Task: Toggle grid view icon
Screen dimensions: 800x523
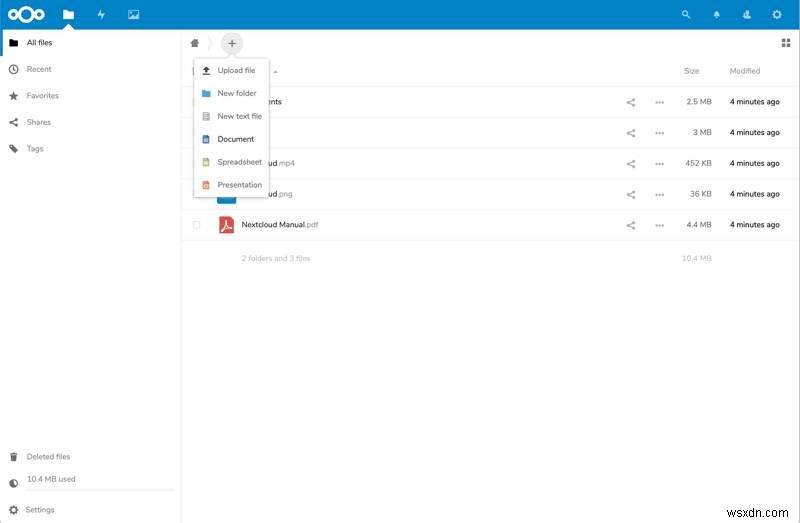Action: pos(786,43)
